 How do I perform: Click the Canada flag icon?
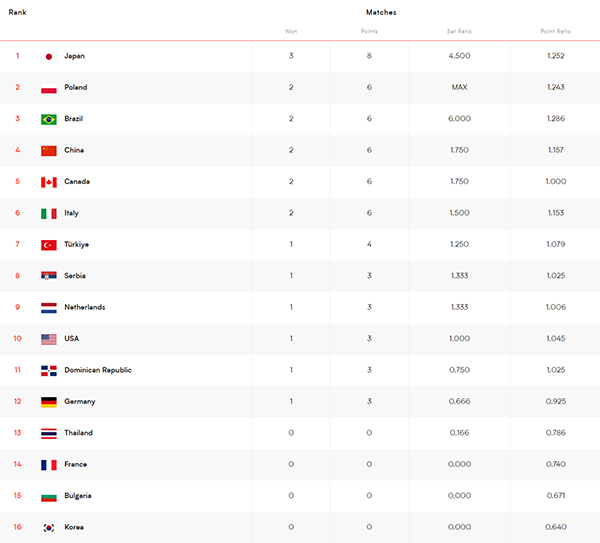[x=49, y=182]
